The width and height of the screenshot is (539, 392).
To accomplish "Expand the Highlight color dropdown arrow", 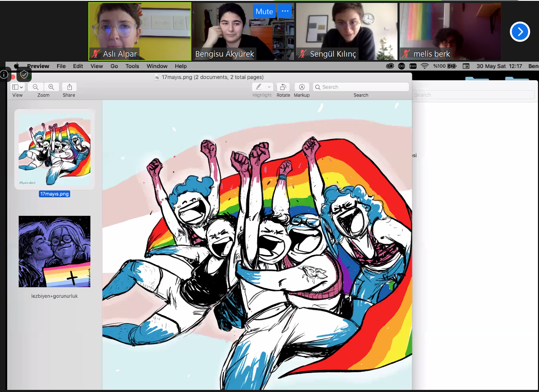I will (x=269, y=87).
